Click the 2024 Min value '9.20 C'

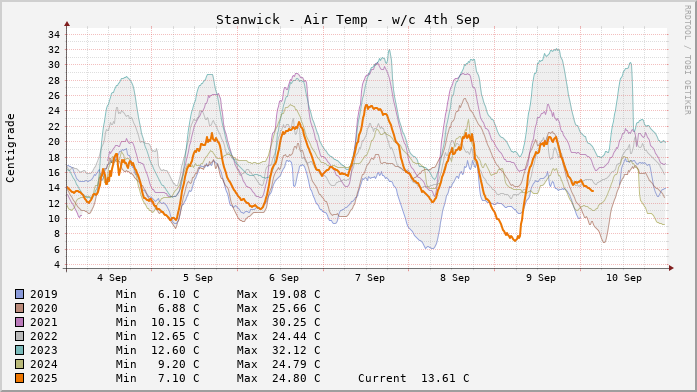coord(178,364)
